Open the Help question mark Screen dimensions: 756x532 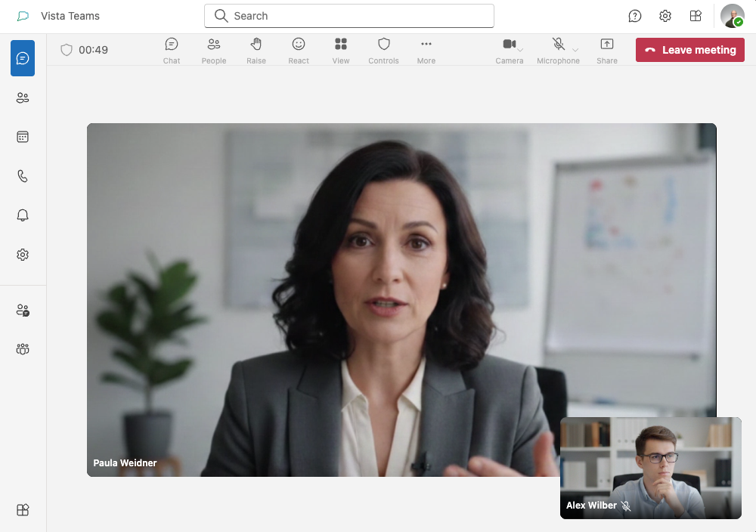634,16
